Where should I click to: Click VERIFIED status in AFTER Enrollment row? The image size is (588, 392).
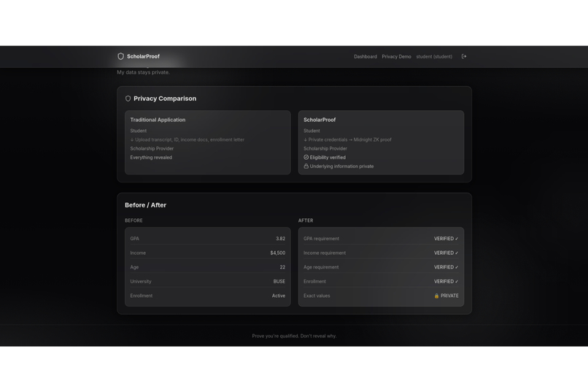pos(446,281)
